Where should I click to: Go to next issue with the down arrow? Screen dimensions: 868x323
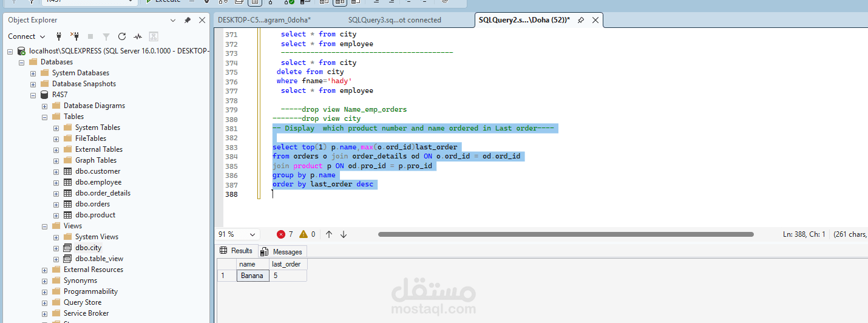click(x=344, y=234)
